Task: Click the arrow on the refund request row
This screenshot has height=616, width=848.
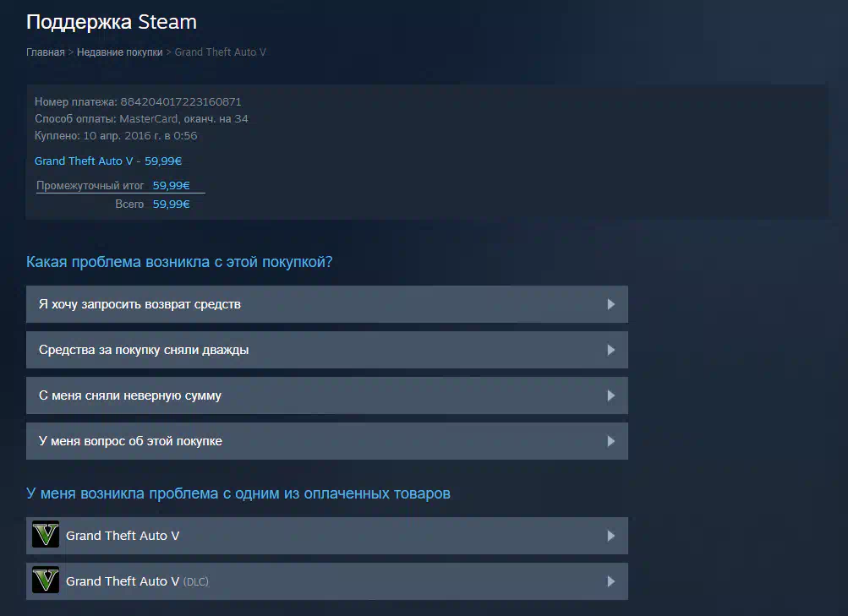Action: pos(611,304)
